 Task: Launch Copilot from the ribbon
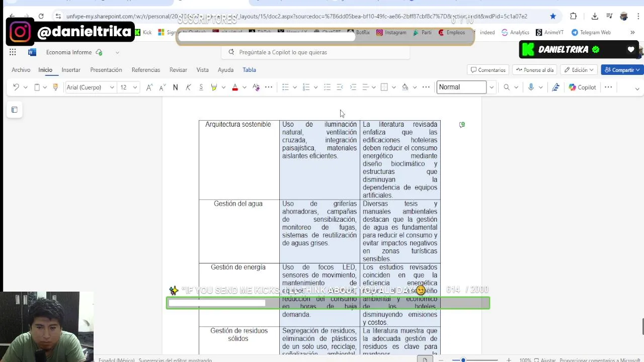point(582,87)
